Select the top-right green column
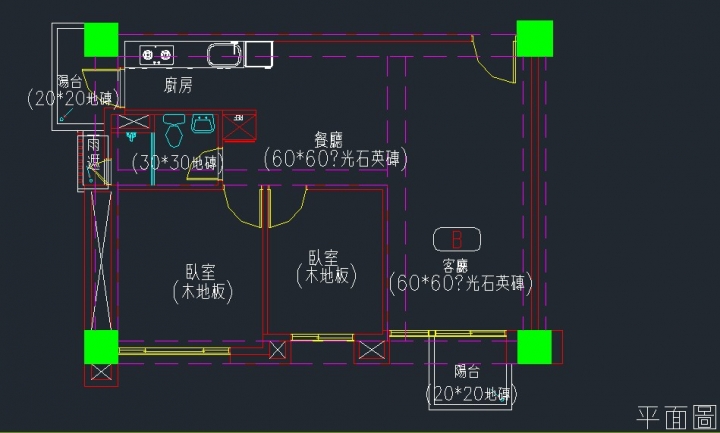720x433 pixels. tap(534, 38)
